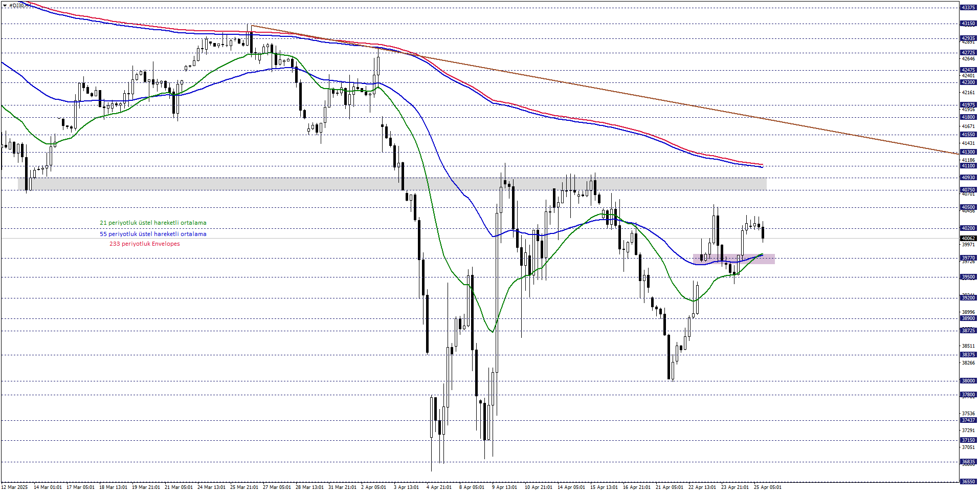Screen dimensions: 980x493
Task: Click the 37150 price level label
Action: (x=969, y=440)
